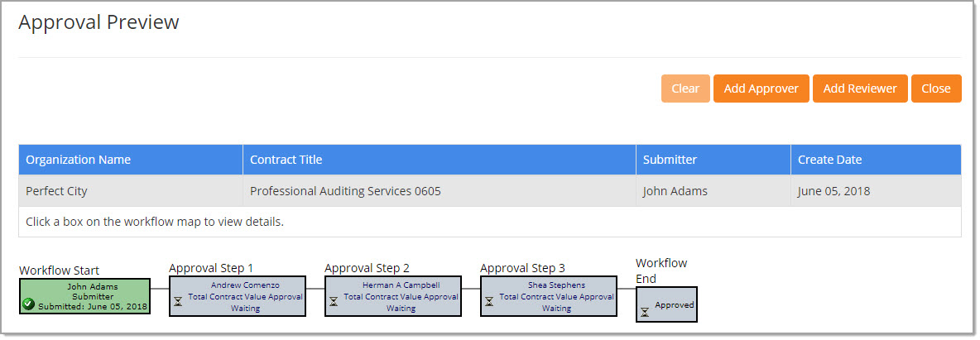Click the Submitter column header
This screenshot has height=340, width=980.
[x=713, y=160]
